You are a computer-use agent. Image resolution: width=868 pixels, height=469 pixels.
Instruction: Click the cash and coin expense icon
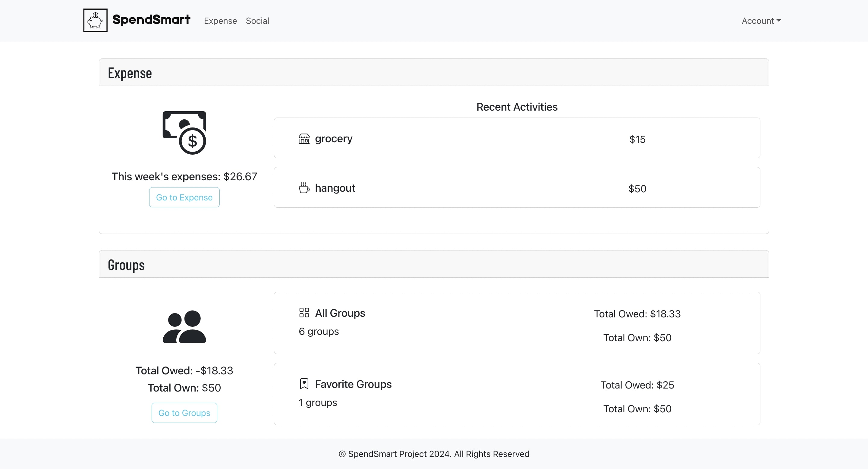[x=184, y=133]
